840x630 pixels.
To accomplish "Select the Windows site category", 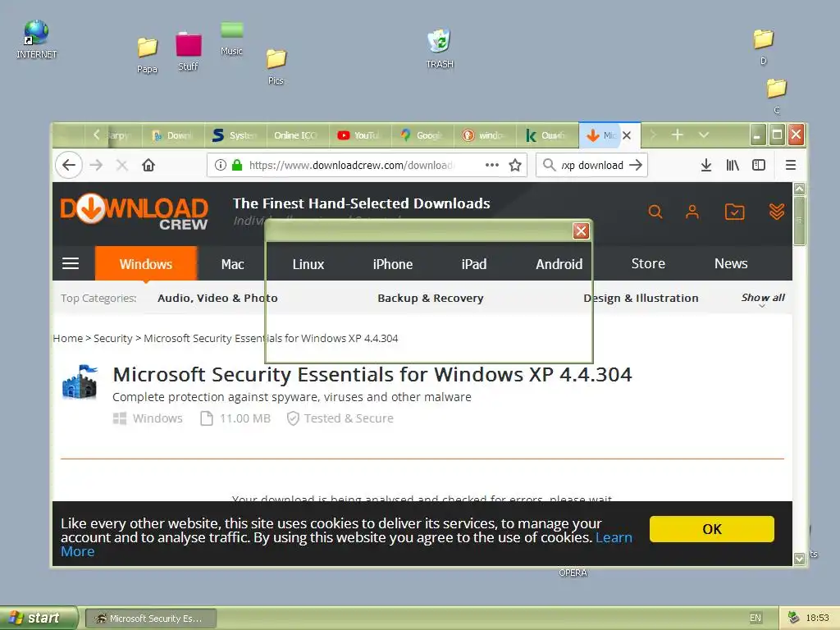I will coord(146,263).
